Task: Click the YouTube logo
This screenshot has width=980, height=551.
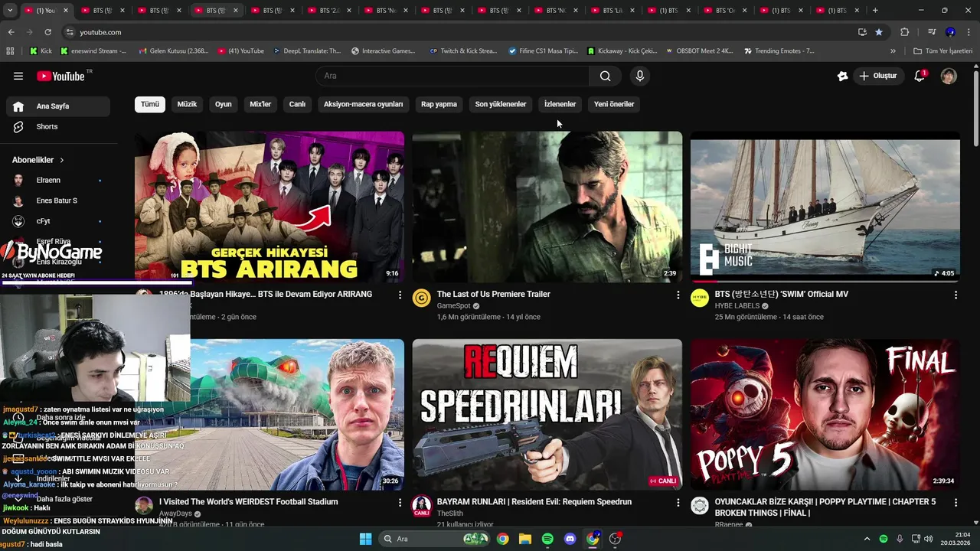Action: (x=60, y=76)
